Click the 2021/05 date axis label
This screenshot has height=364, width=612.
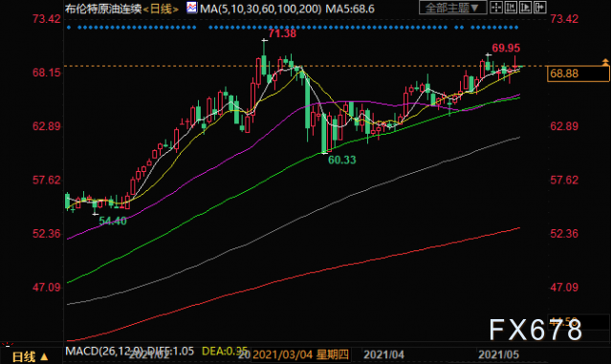tap(498, 354)
